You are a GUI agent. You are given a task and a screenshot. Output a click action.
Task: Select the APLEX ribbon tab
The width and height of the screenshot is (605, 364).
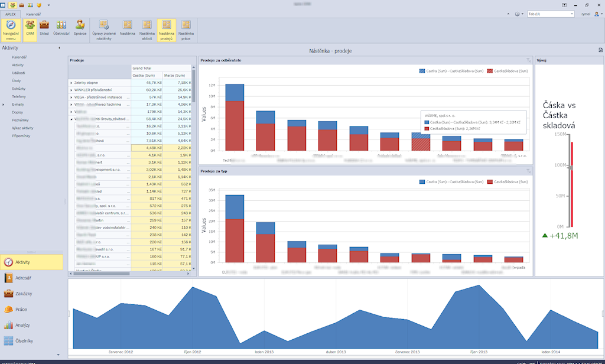point(10,13)
